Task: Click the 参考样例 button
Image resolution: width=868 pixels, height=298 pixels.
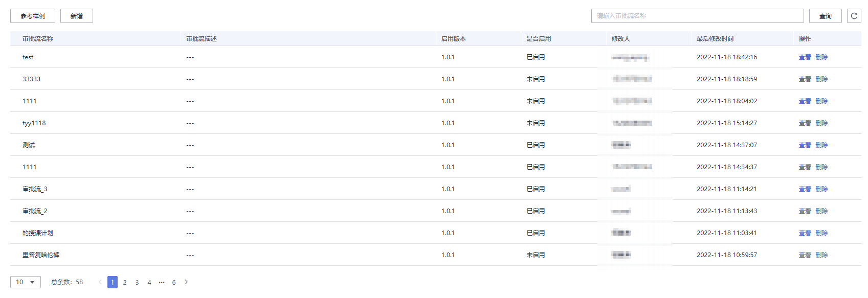Action: [x=33, y=16]
